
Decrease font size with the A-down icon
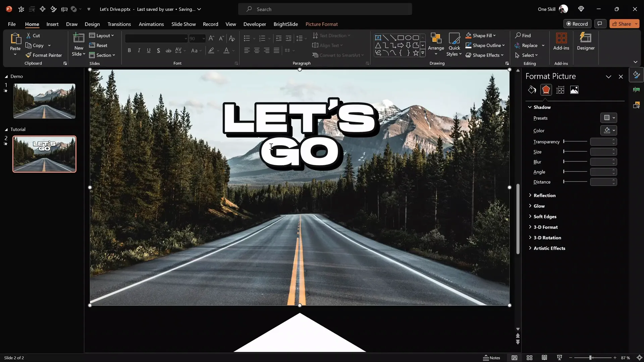221,38
